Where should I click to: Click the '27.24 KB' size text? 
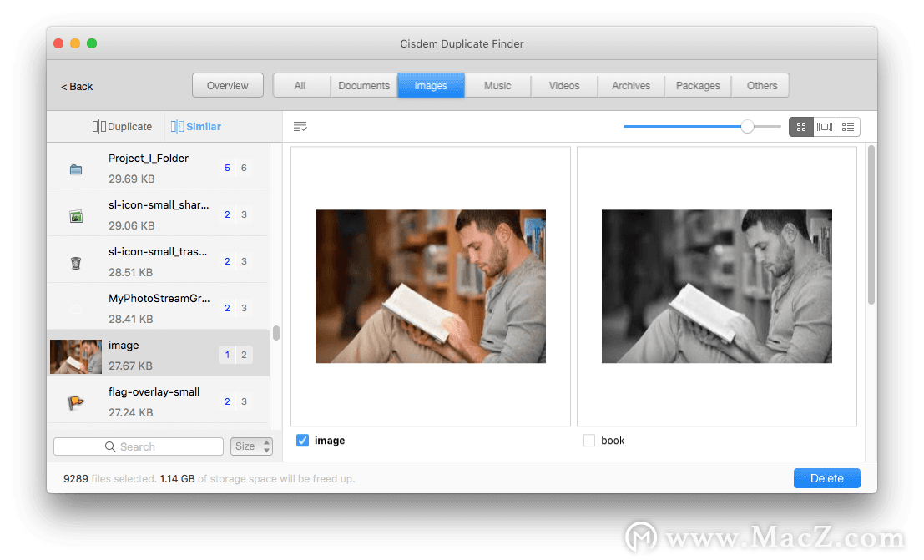pos(131,412)
